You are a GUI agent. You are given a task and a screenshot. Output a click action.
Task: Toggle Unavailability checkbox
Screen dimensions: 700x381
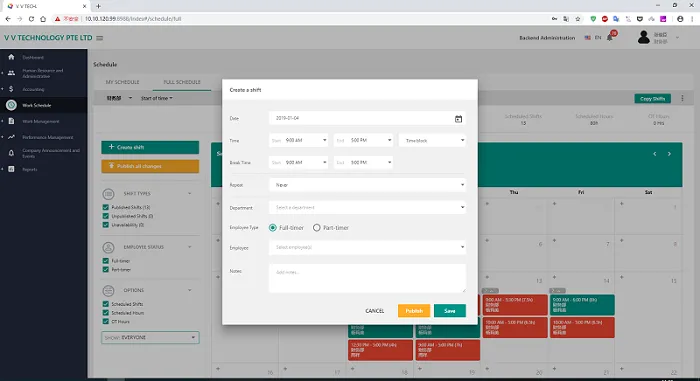pos(106,225)
